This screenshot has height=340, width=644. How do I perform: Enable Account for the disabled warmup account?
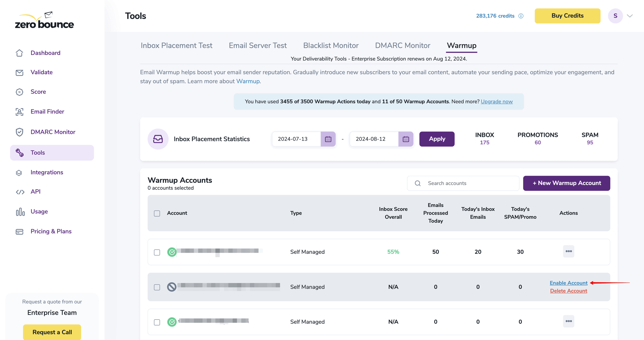coord(568,283)
